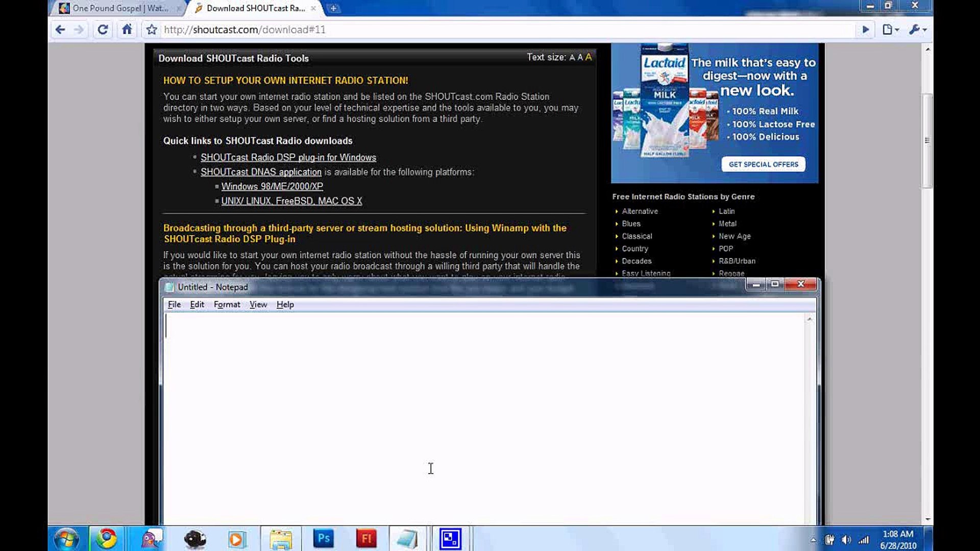Click the volume speaker tray icon
Screen dimensions: 980x551
click(846, 540)
